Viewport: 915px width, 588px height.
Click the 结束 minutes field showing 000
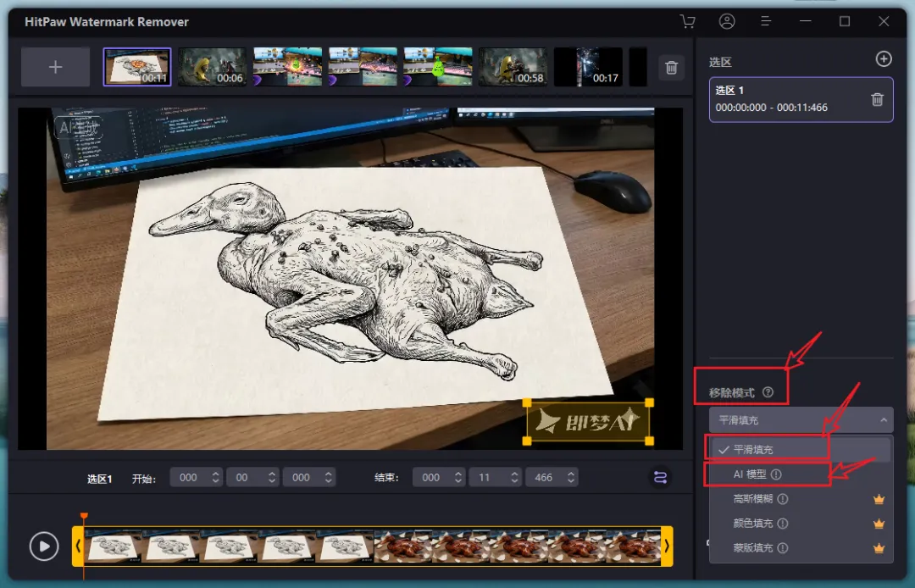tap(438, 477)
